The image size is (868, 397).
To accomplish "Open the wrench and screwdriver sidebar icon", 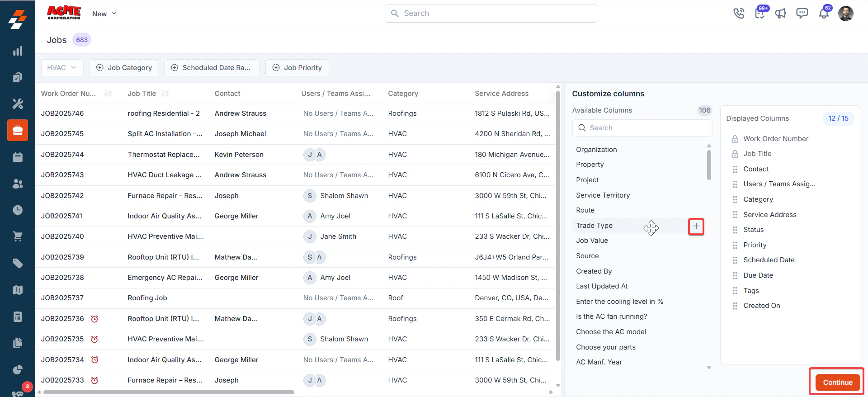I will [x=18, y=104].
